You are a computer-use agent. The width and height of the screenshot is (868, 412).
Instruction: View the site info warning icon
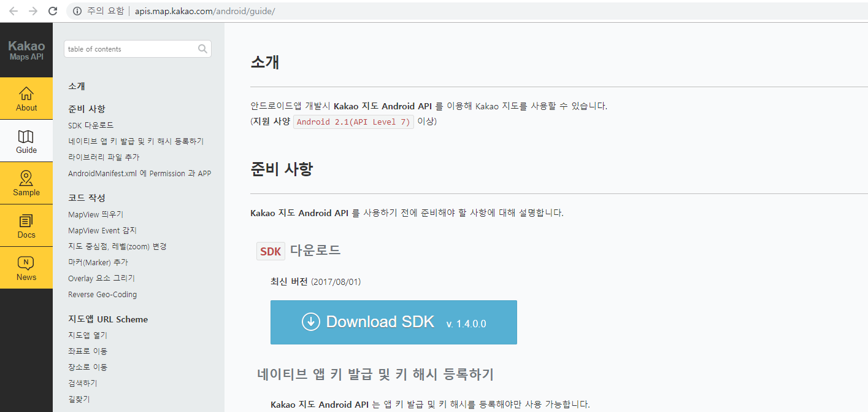[77, 11]
